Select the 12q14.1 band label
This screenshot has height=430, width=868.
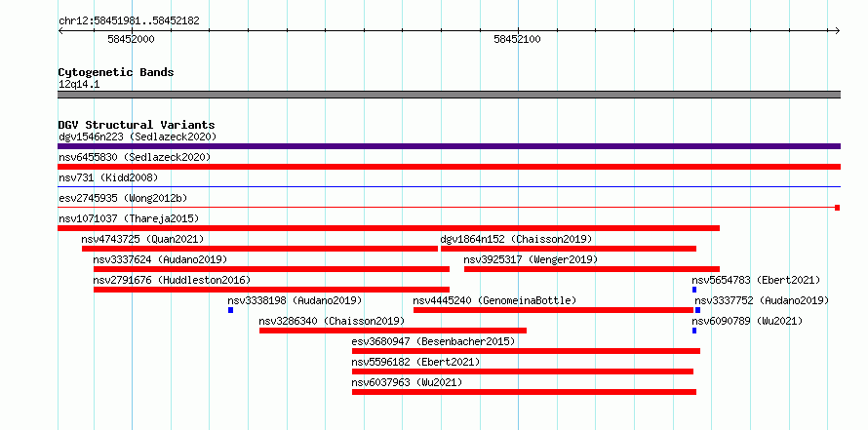coord(79,85)
